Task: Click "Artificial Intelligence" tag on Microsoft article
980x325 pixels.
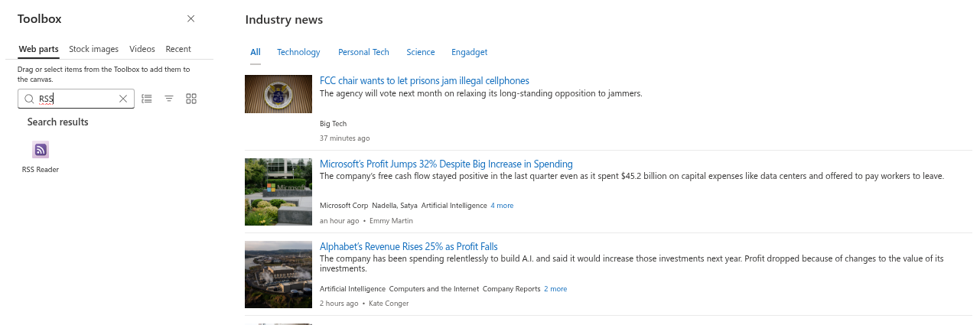Action: (x=454, y=206)
